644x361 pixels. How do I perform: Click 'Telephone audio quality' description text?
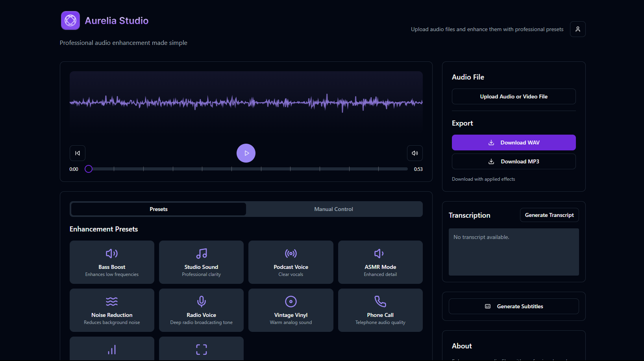380,322
